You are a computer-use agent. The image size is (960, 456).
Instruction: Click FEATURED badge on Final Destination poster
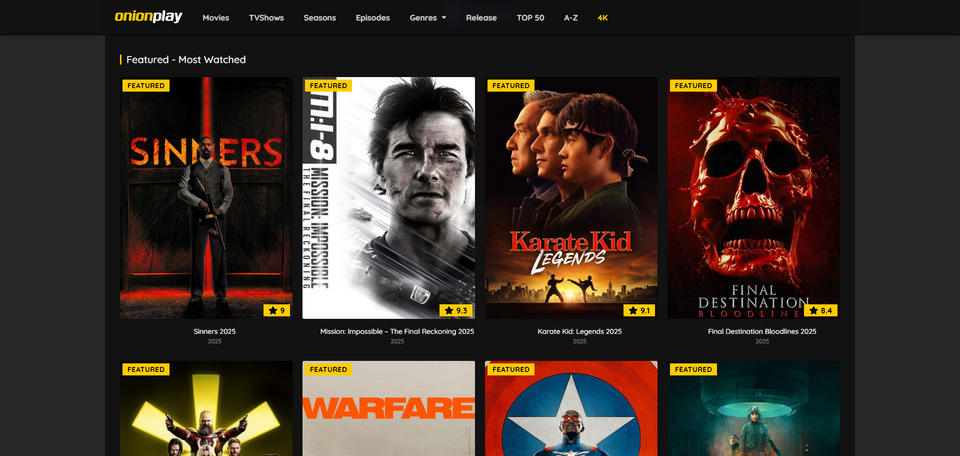click(693, 86)
